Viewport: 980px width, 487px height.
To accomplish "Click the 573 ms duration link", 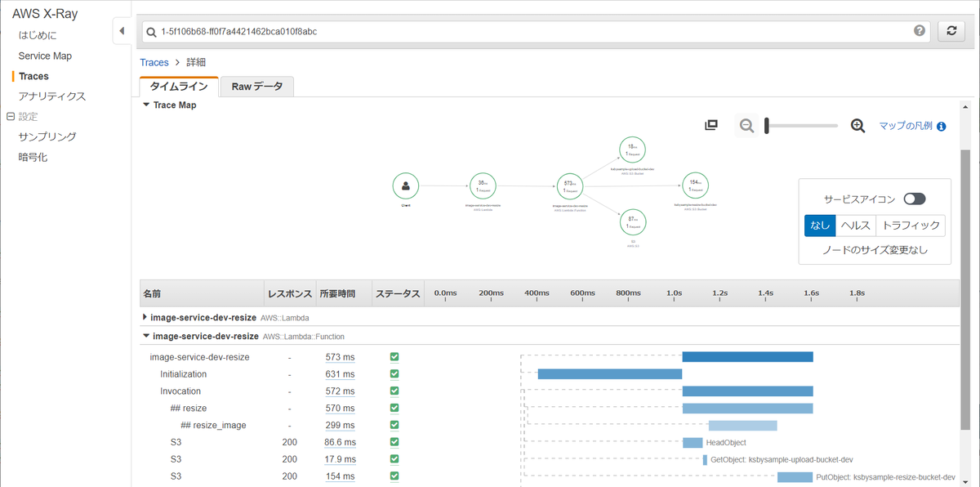I will (340, 357).
